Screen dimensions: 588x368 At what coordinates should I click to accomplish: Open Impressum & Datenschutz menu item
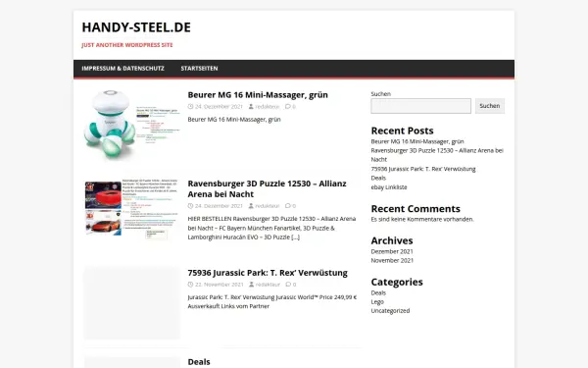click(x=123, y=69)
